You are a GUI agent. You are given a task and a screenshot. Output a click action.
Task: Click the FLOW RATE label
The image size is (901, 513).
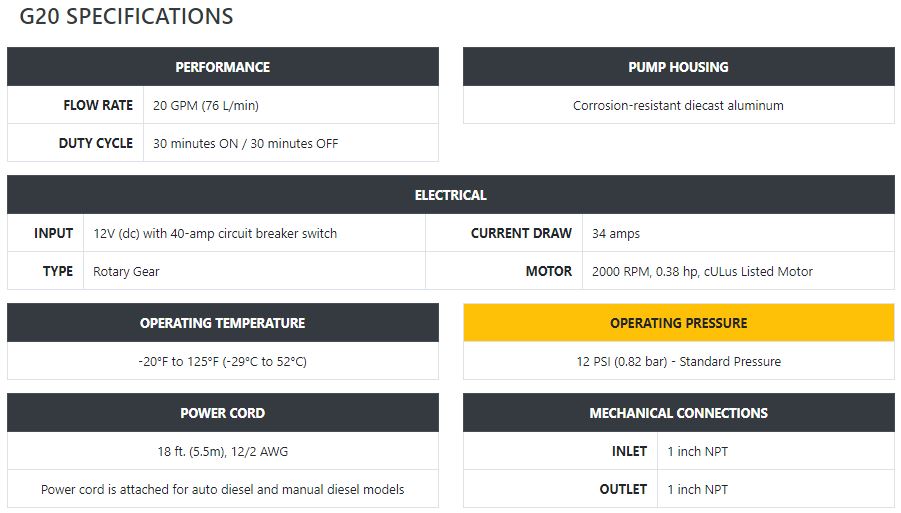click(98, 105)
